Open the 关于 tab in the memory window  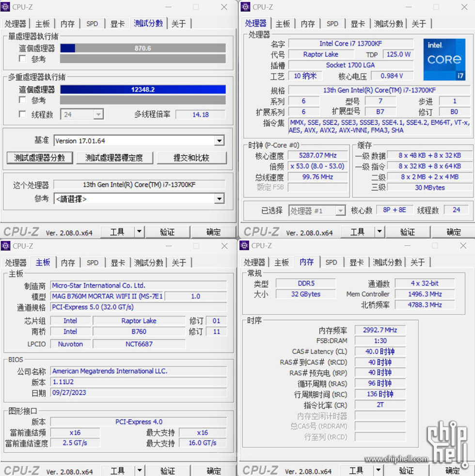[x=418, y=262]
